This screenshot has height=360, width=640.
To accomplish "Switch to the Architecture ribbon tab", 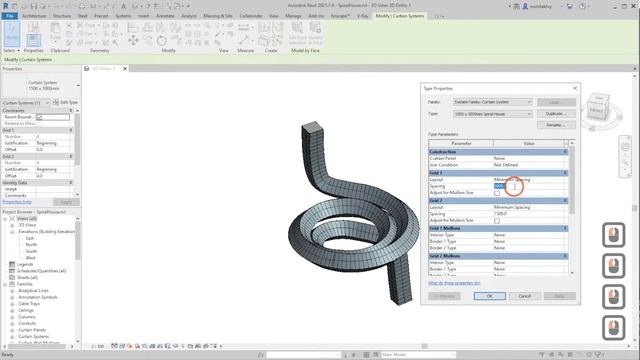I will [34, 16].
